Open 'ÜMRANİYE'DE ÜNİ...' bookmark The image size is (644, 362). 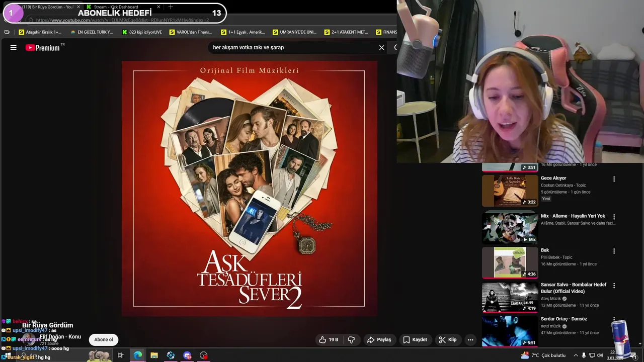point(295,32)
